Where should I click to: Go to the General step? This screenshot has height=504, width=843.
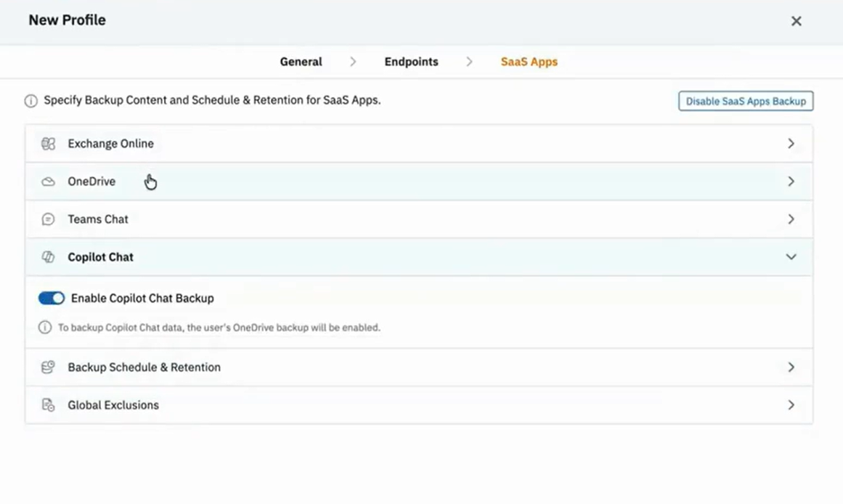(x=301, y=62)
